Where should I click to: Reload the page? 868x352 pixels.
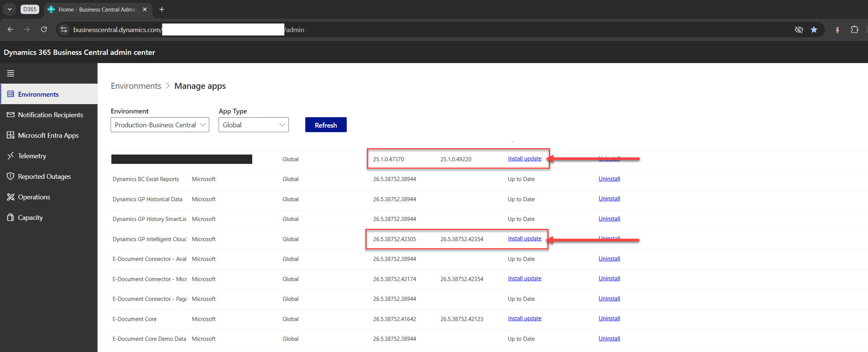coord(44,29)
